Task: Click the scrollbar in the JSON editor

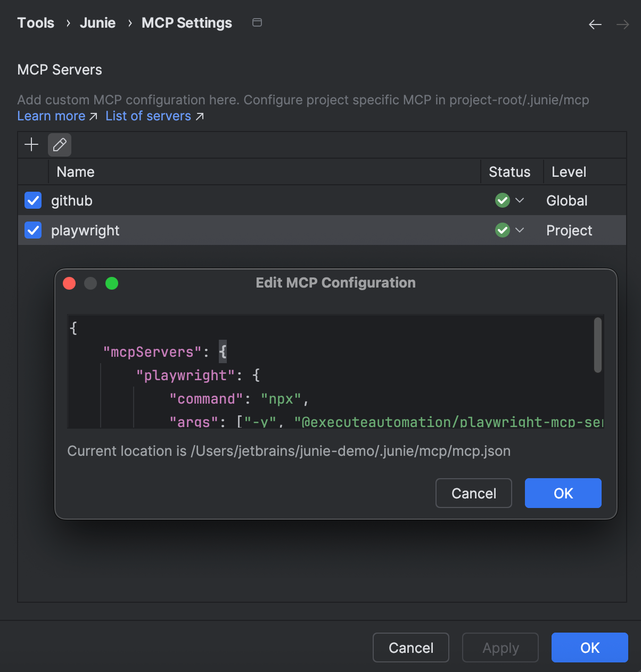Action: 597,346
